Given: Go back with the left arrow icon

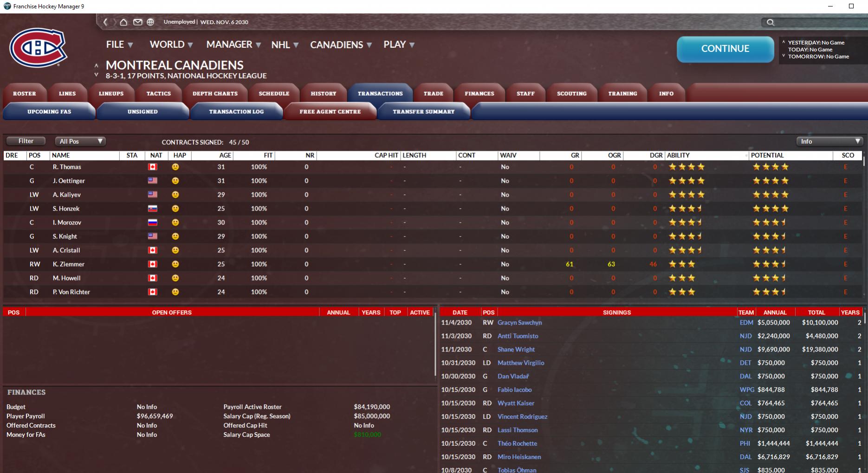Looking at the screenshot, I should [x=105, y=22].
